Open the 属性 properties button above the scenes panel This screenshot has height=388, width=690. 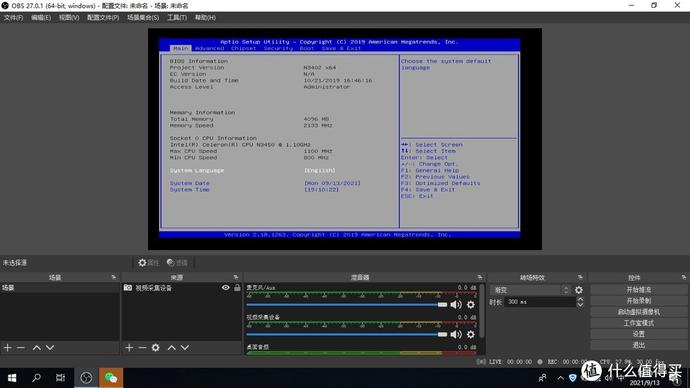(x=148, y=263)
